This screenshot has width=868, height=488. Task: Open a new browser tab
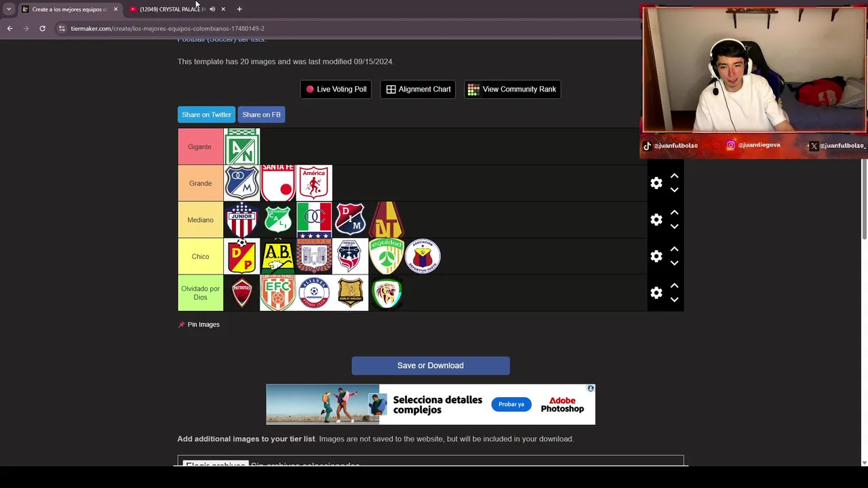[239, 9]
